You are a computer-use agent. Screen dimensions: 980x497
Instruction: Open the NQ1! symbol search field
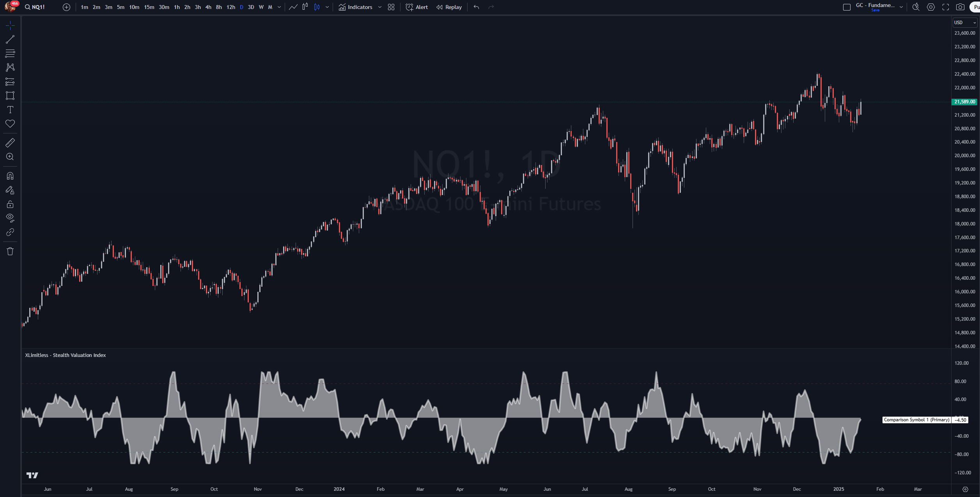pos(35,7)
